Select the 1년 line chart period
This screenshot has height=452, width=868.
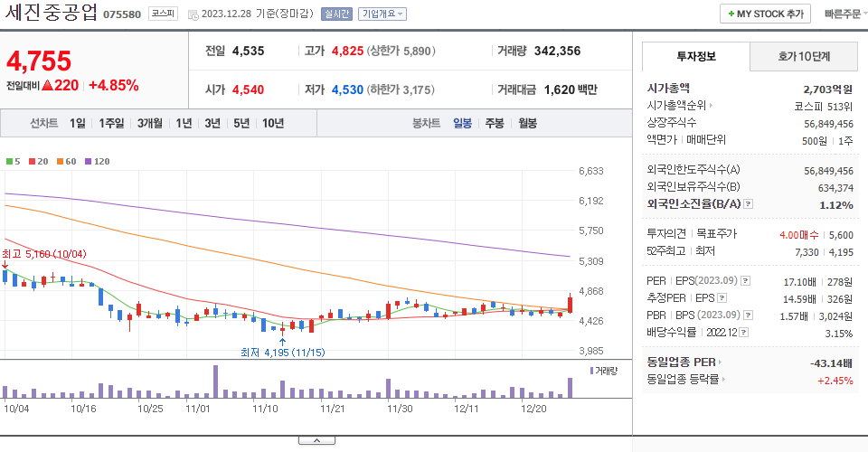pyautogui.click(x=184, y=123)
